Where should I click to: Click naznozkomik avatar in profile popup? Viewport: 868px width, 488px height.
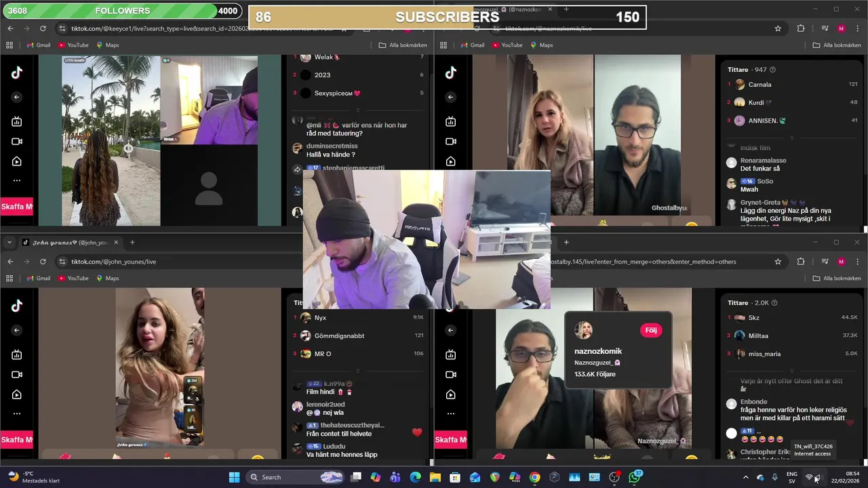tap(583, 330)
